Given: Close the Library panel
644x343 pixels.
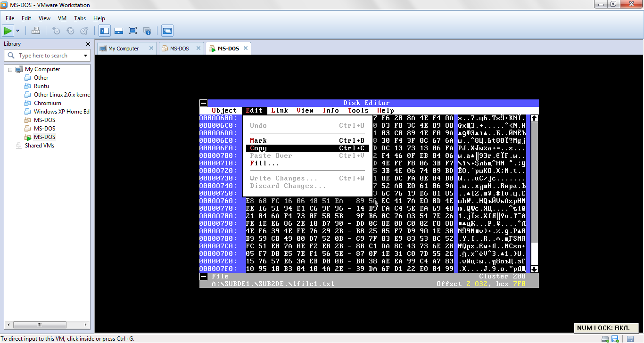Looking at the screenshot, I should tap(88, 44).
